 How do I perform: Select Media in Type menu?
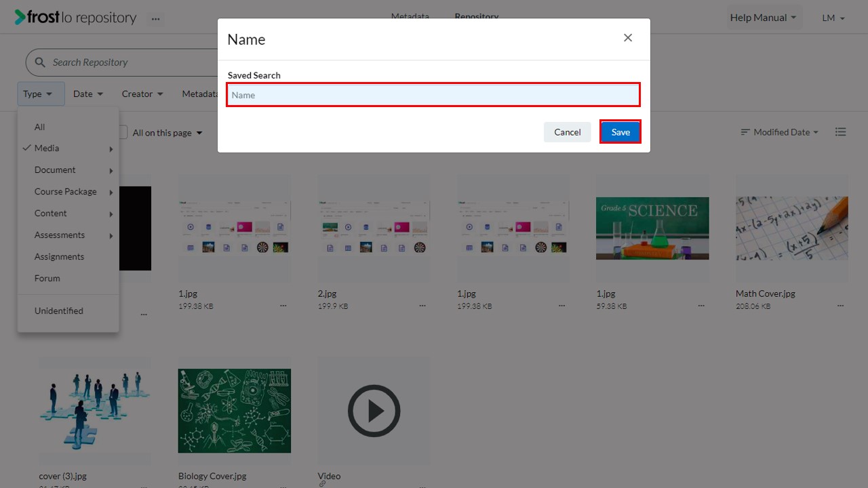47,148
